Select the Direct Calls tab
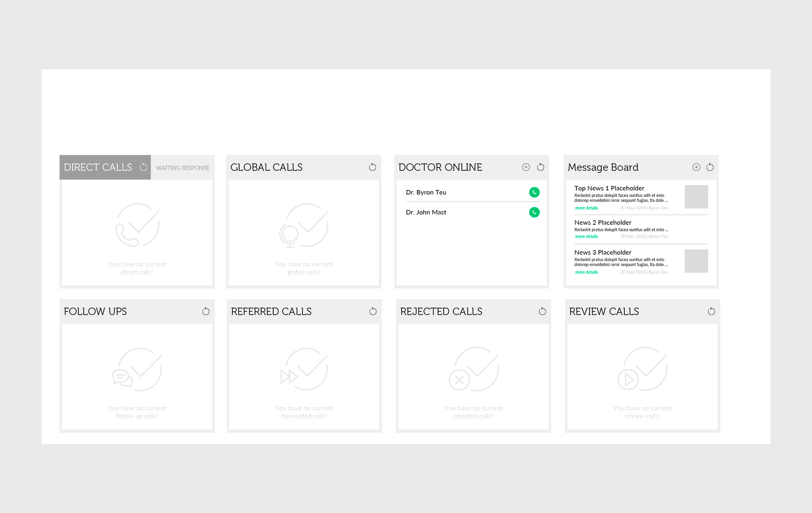This screenshot has height=513, width=812. [98, 168]
